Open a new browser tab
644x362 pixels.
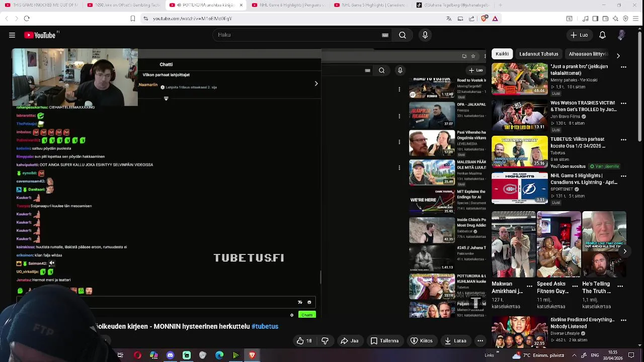coord(500,5)
